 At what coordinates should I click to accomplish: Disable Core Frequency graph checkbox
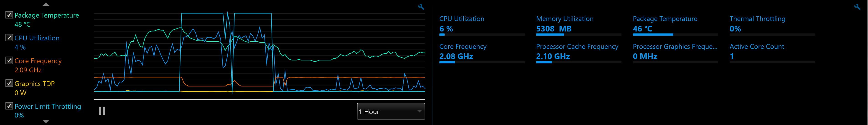[9, 61]
